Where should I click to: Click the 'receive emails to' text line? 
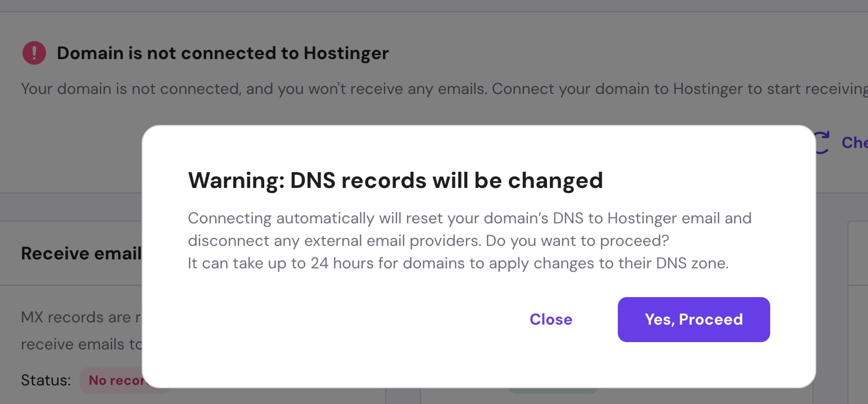(x=82, y=344)
